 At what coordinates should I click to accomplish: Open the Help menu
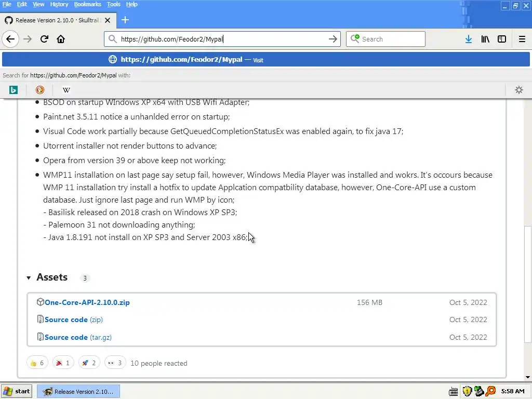point(131,4)
